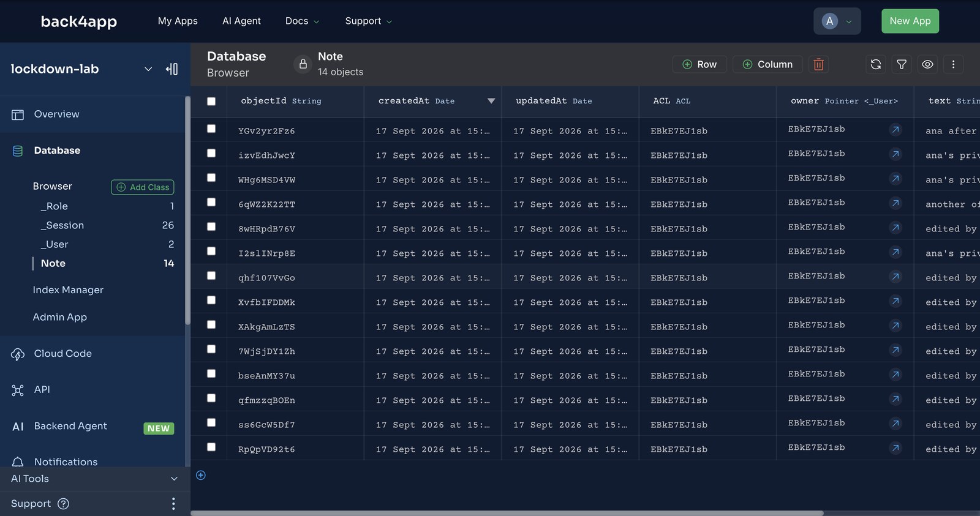Viewport: 980px width, 516px height.
Task: Tick the select-all checkbox in the table header
Action: (x=211, y=101)
